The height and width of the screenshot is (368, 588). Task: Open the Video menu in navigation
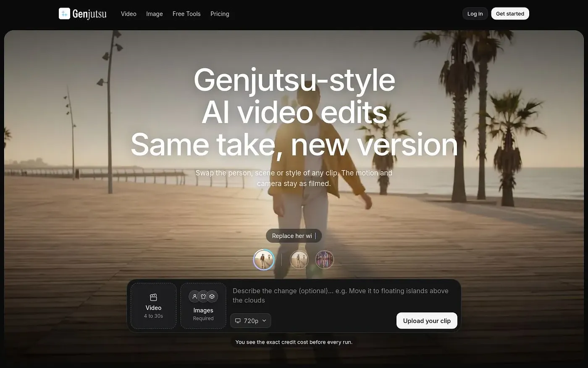coord(129,14)
